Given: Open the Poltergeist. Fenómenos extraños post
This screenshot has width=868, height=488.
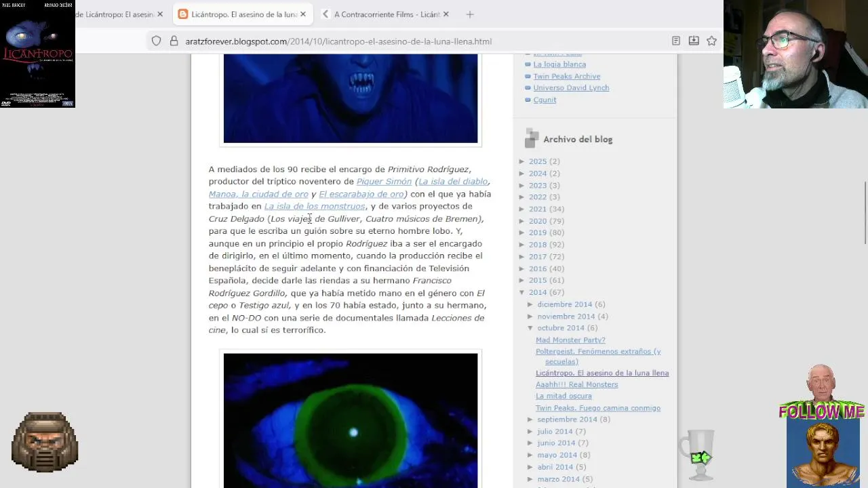Looking at the screenshot, I should click(x=598, y=357).
